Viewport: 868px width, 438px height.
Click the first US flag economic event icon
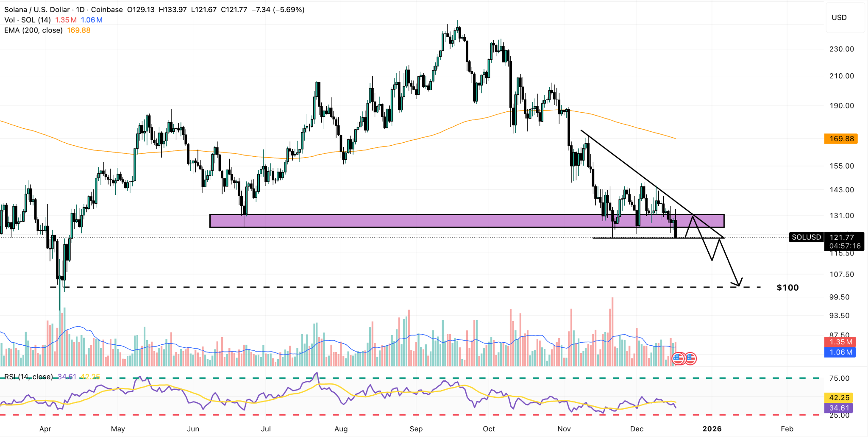click(678, 359)
